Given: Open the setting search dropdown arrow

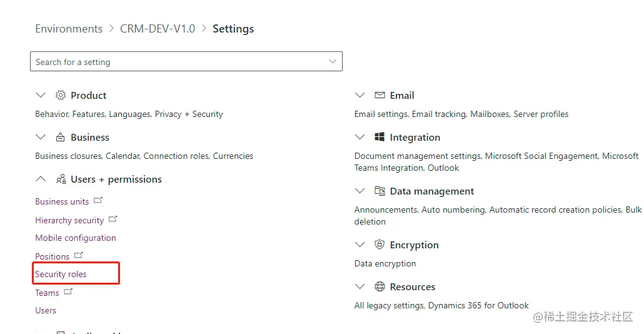Looking at the screenshot, I should tap(332, 61).
